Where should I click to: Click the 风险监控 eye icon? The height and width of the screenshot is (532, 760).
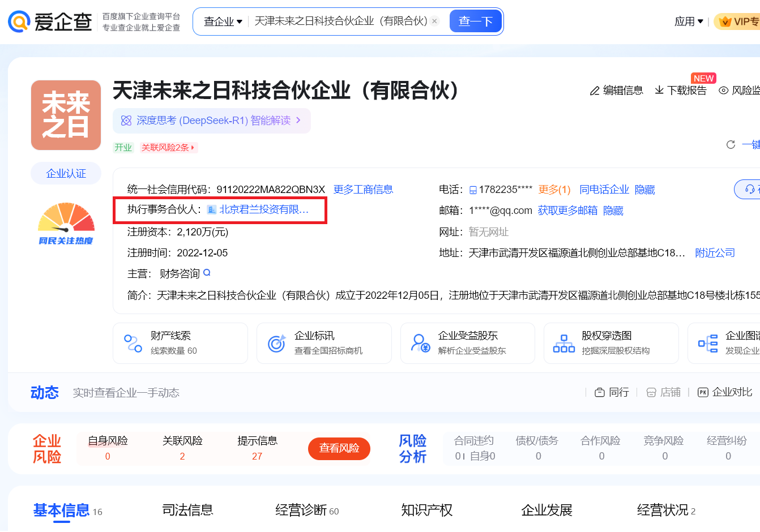pos(723,91)
